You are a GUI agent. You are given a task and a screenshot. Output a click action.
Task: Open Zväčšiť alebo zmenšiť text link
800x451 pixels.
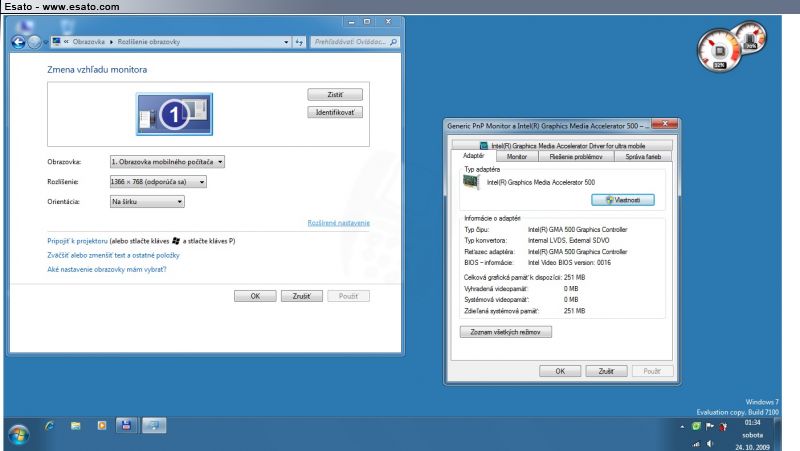click(113, 255)
